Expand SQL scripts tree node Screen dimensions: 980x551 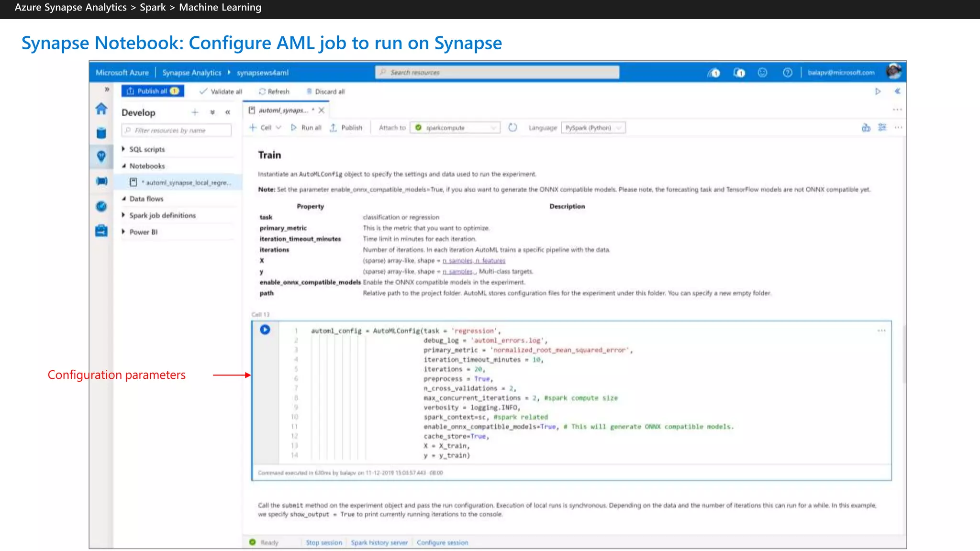[123, 149]
